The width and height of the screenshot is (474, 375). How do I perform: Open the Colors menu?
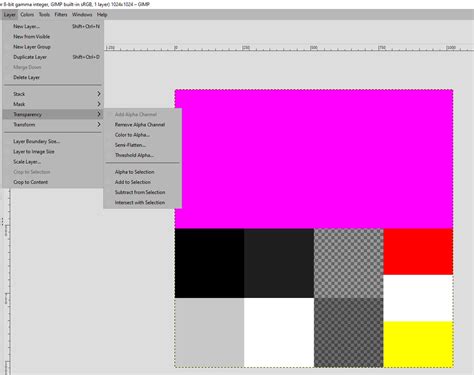[x=27, y=15]
